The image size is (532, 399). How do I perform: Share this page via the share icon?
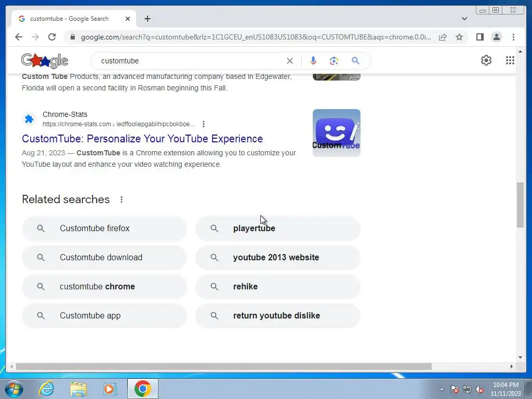[443, 37]
